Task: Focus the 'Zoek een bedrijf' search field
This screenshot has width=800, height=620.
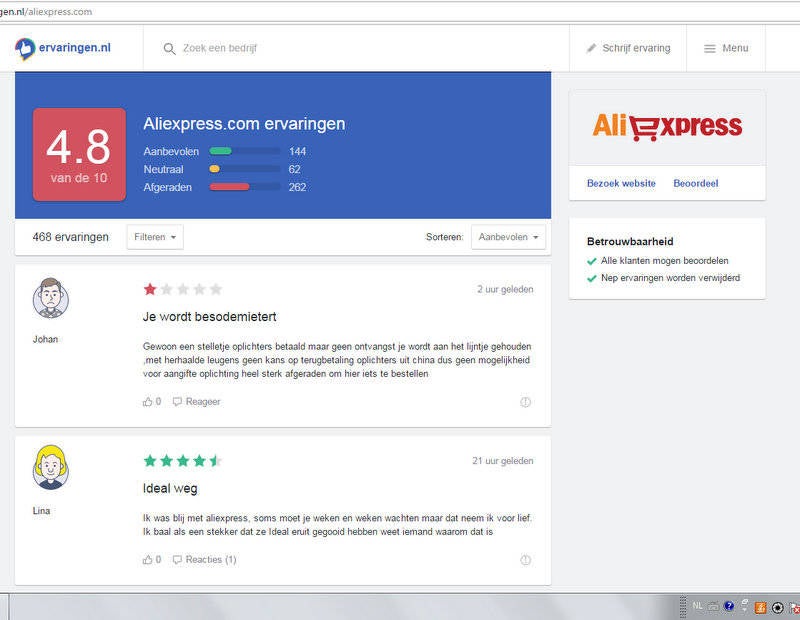Action: [356, 48]
